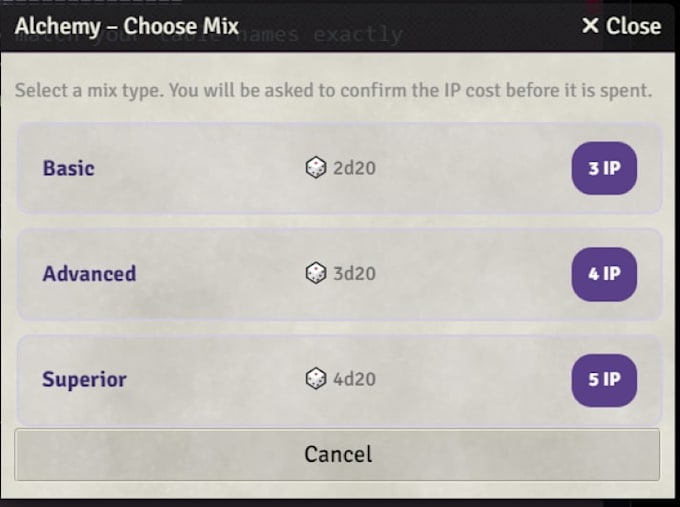Click the X icon in the dialog header
This screenshot has height=507, width=680.
click(590, 26)
